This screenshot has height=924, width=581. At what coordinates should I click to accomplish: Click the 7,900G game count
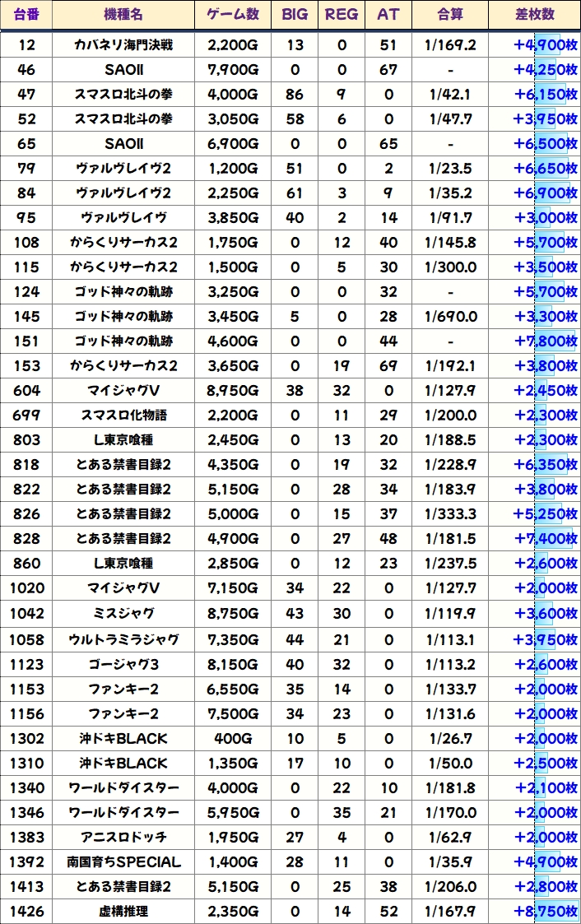pos(233,70)
